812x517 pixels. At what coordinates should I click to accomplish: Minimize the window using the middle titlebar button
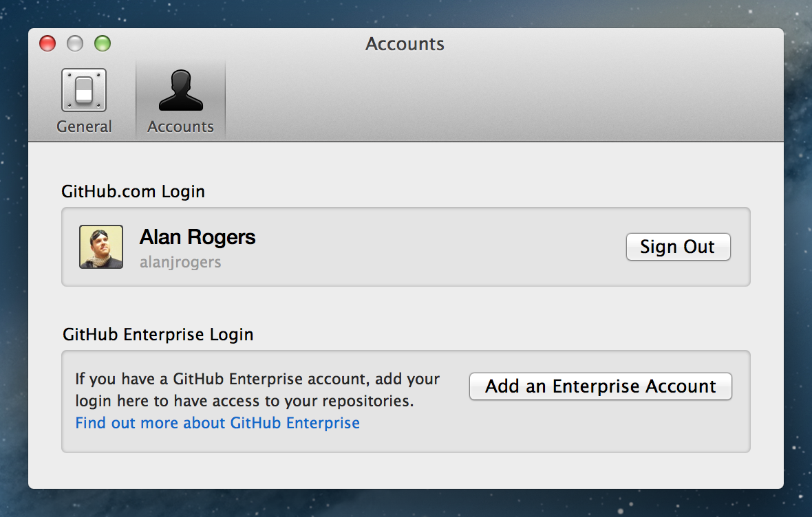75,44
